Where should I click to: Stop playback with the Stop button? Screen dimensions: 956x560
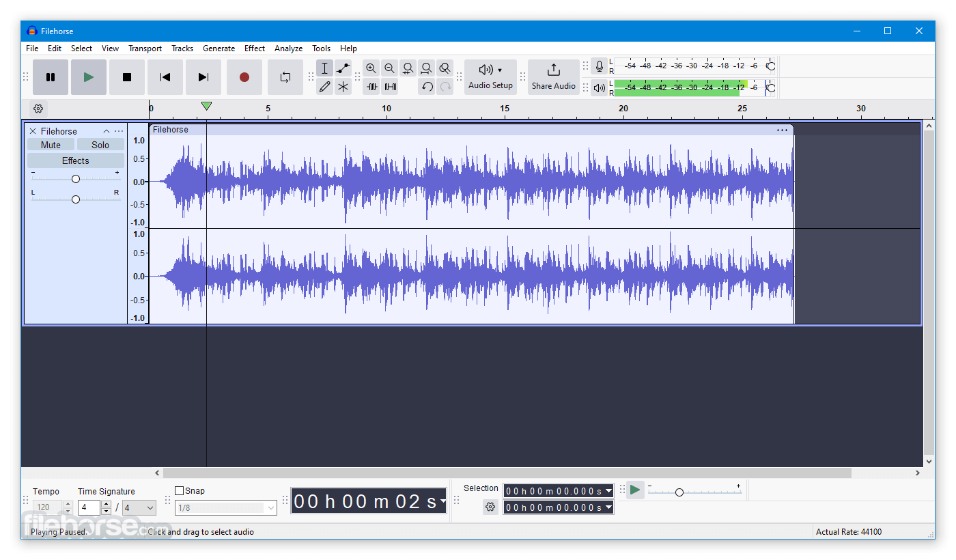coord(127,77)
